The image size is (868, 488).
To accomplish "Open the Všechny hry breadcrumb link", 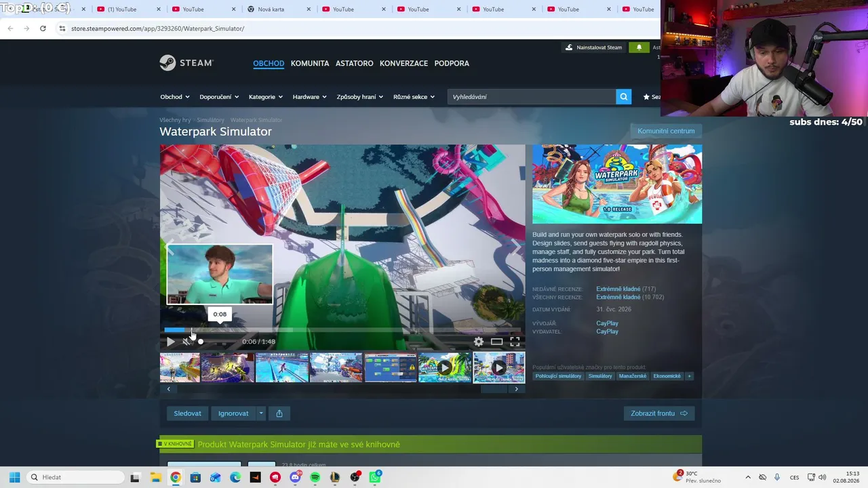I will (175, 120).
